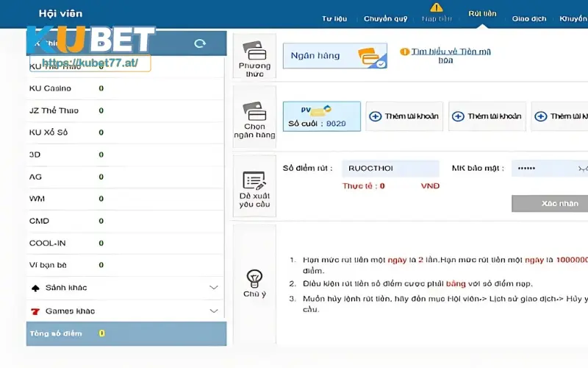Select bank account ending 9029
This screenshot has width=588, height=368.
pyautogui.click(x=322, y=116)
